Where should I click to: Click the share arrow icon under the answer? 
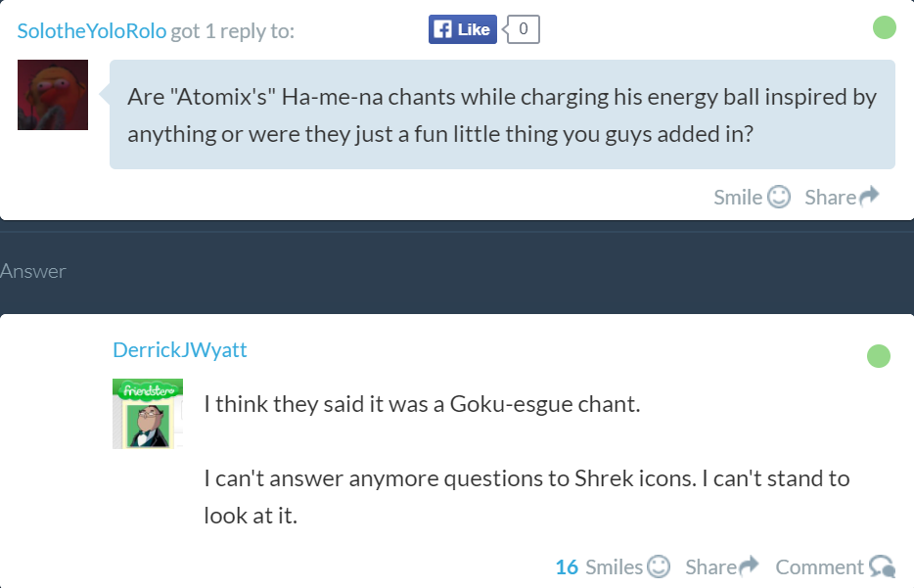pos(750,566)
